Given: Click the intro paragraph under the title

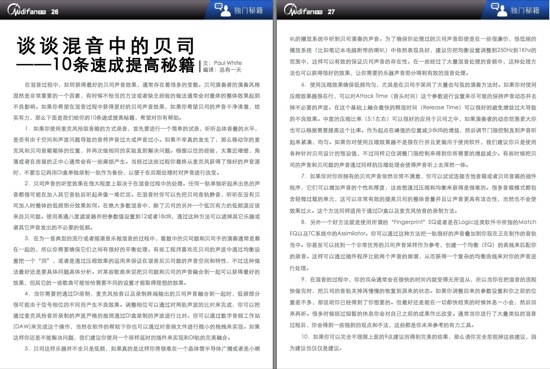Looking at the screenshot, I should (137, 101).
